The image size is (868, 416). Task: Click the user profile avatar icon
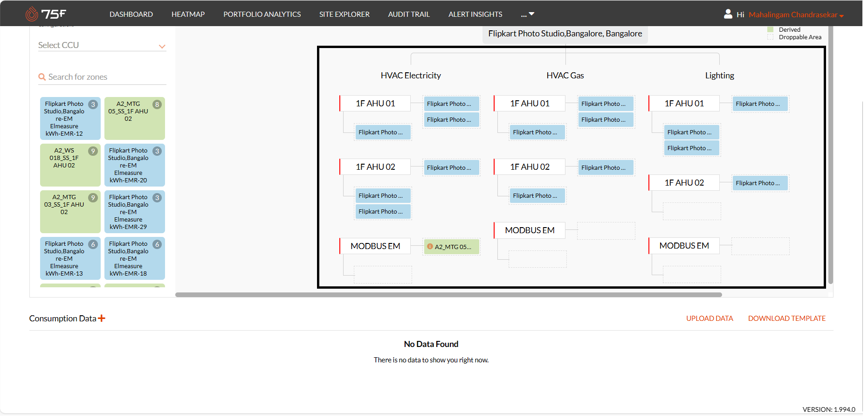pyautogui.click(x=728, y=14)
